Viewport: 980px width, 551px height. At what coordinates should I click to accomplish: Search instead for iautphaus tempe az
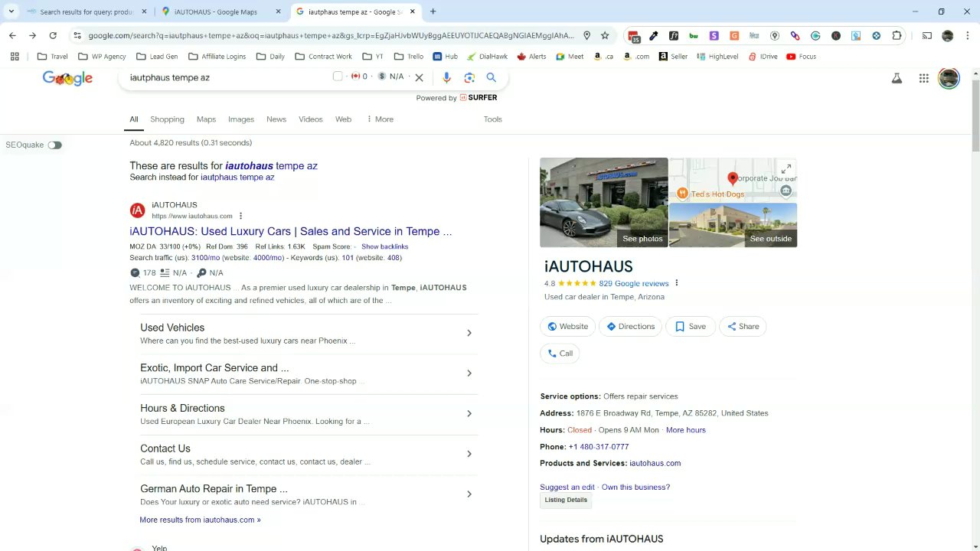click(x=237, y=178)
